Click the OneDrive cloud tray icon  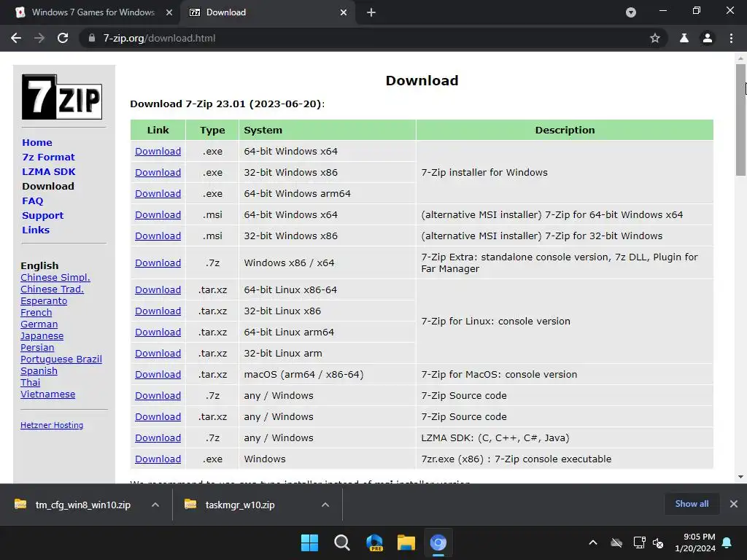click(x=616, y=542)
